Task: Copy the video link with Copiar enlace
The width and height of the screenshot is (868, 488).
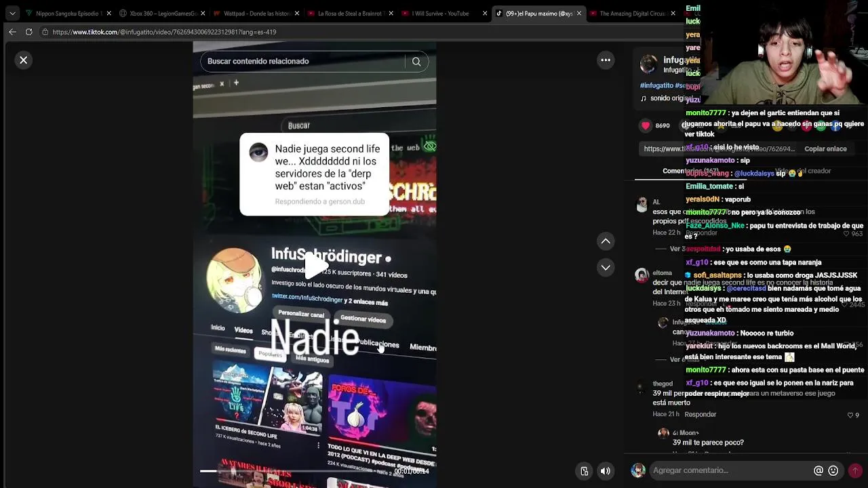Action: click(x=825, y=149)
